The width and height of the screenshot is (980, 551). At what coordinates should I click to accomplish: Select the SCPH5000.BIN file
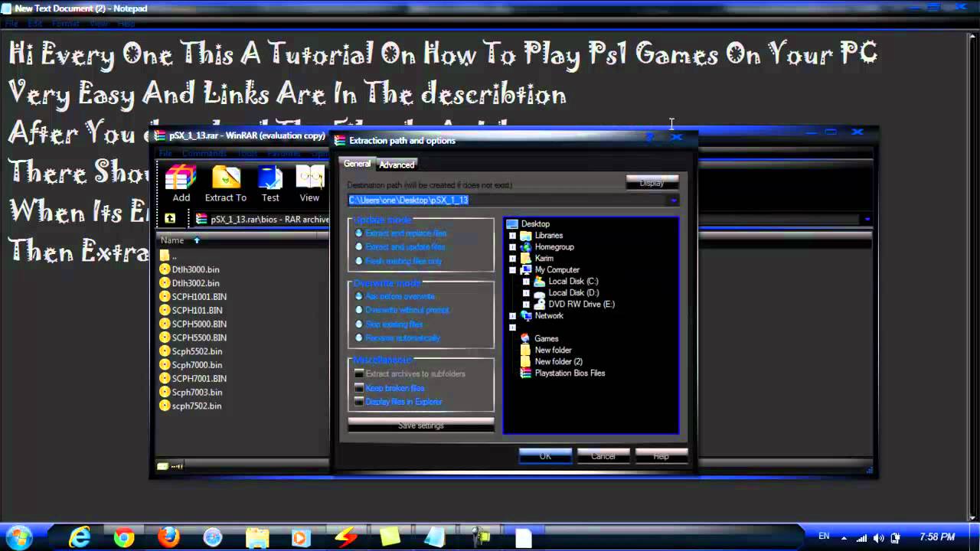click(193, 324)
